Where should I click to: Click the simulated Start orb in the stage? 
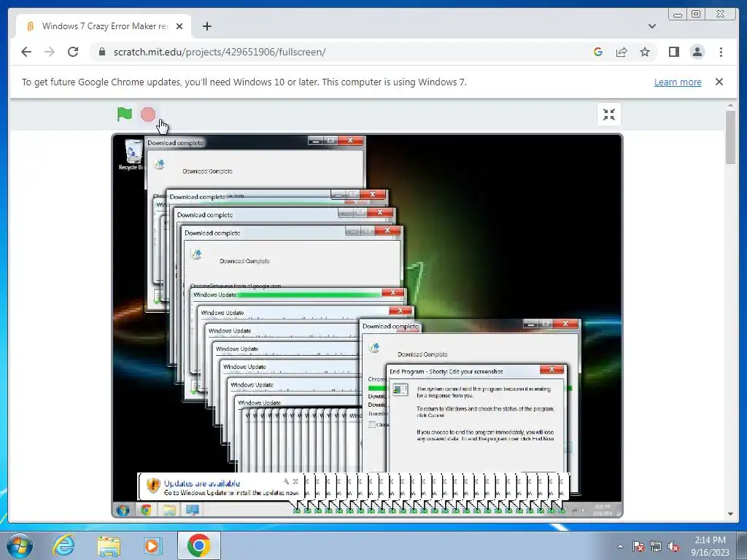click(123, 510)
